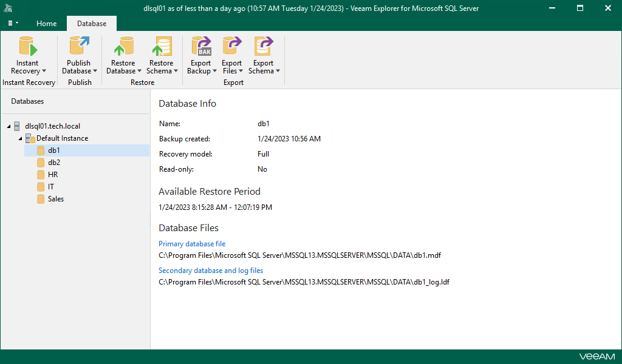Viewport: 622px width, 364px height.
Task: Switch to the Home tab
Action: (x=46, y=24)
